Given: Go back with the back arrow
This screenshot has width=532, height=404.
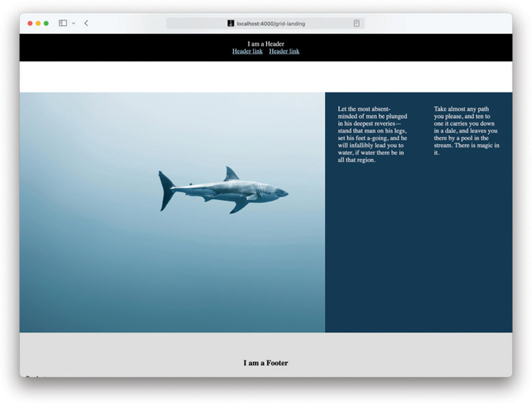Looking at the screenshot, I should click(87, 24).
